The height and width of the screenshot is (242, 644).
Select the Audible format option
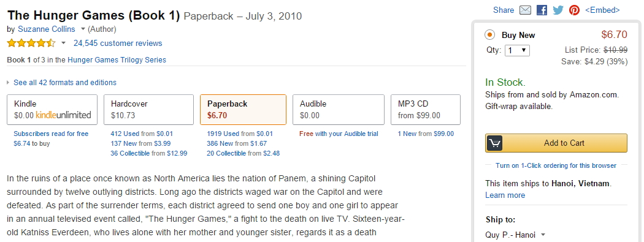(339, 110)
